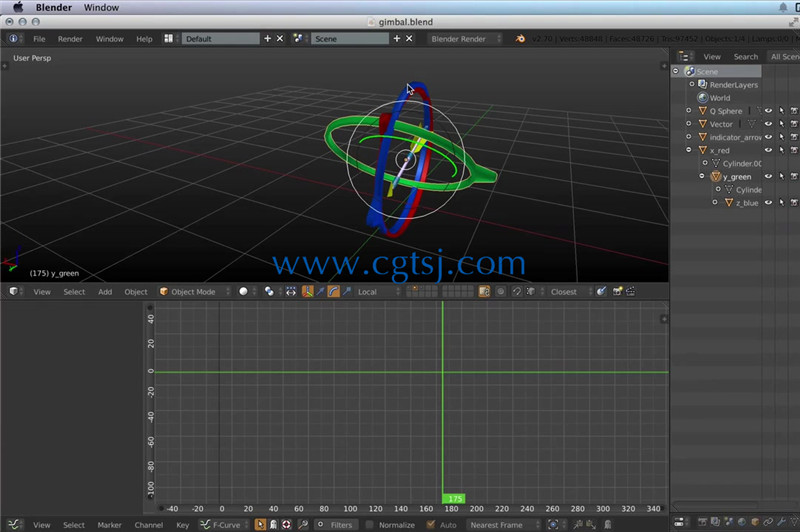The height and width of the screenshot is (532, 800).
Task: Open the Channel menu in Graph Editor
Action: pos(148,525)
